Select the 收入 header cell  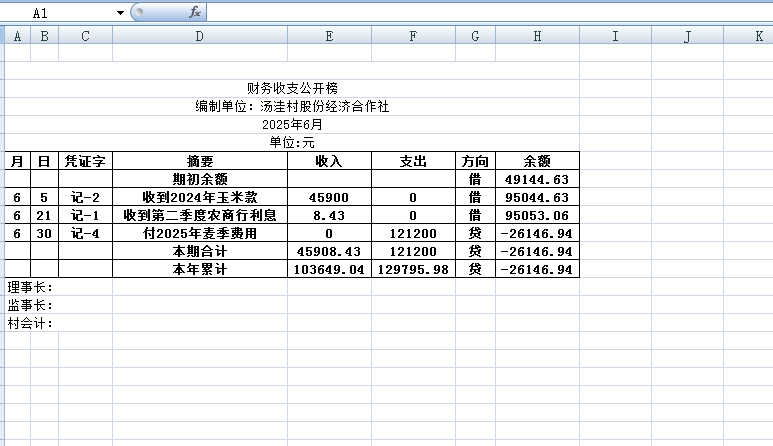[x=329, y=161]
